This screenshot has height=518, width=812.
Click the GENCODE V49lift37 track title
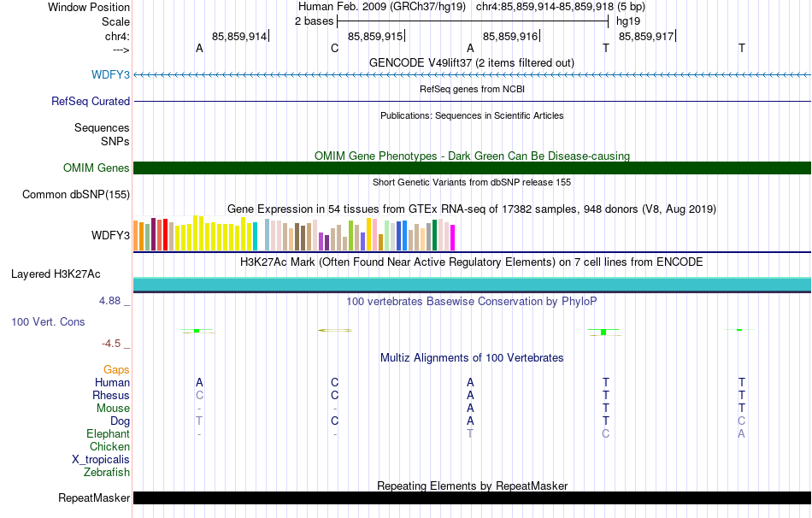coord(471,62)
